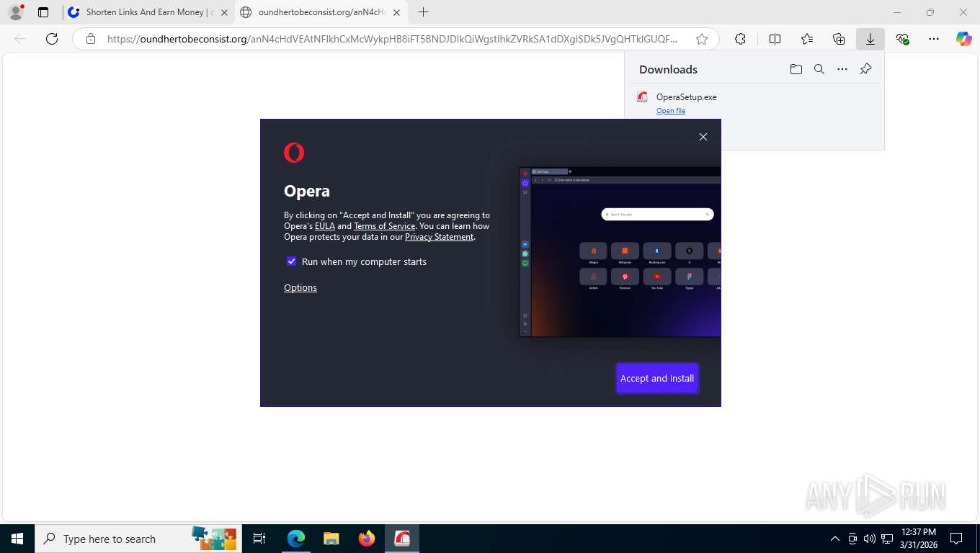View site information lock icon
This screenshot has height=553, width=980.
click(91, 39)
